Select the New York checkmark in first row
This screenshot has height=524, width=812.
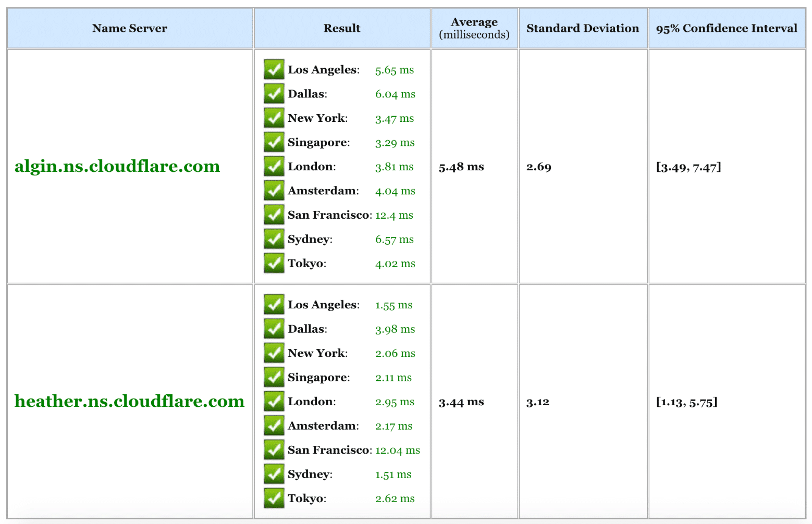point(274,118)
